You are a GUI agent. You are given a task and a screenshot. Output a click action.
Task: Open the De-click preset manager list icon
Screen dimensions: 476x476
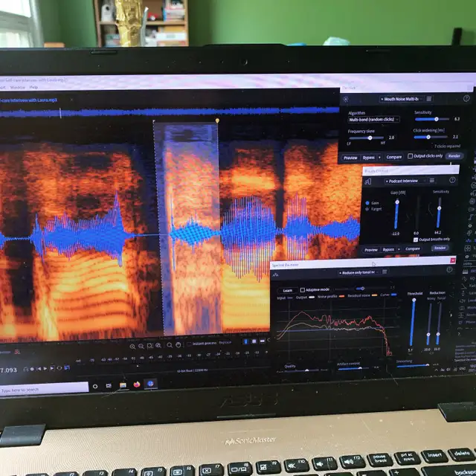point(429,99)
